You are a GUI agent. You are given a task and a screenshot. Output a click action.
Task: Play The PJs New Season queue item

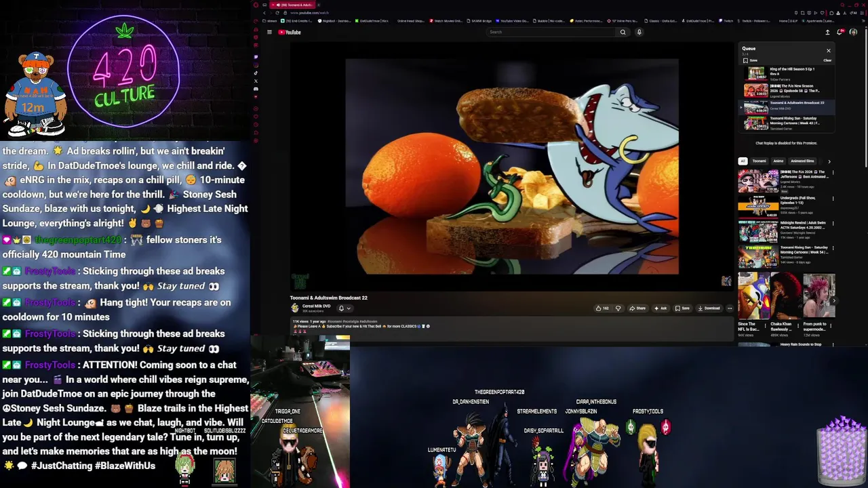787,90
